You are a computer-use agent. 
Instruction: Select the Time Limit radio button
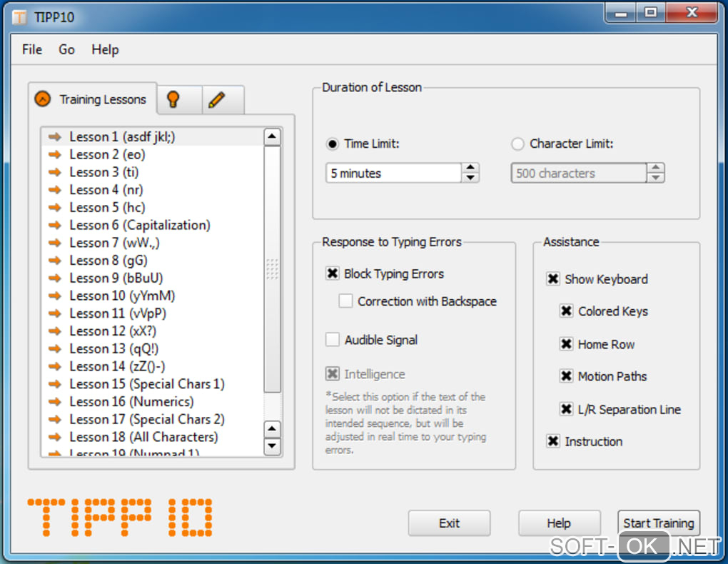333,144
